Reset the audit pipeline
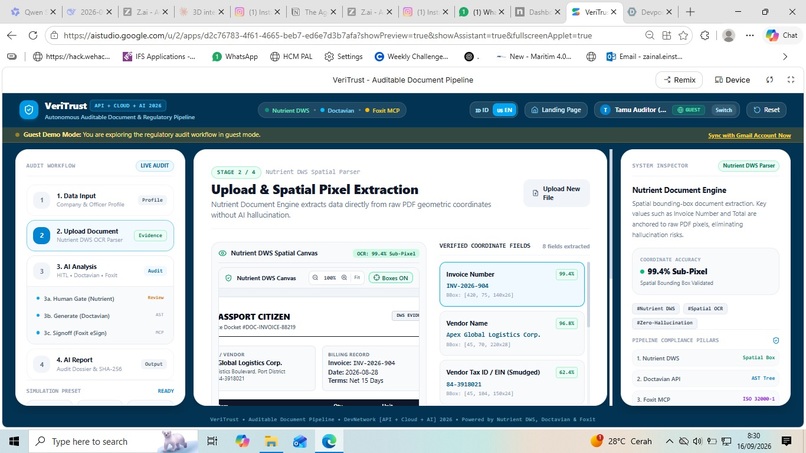This screenshot has width=806, height=453. [766, 110]
